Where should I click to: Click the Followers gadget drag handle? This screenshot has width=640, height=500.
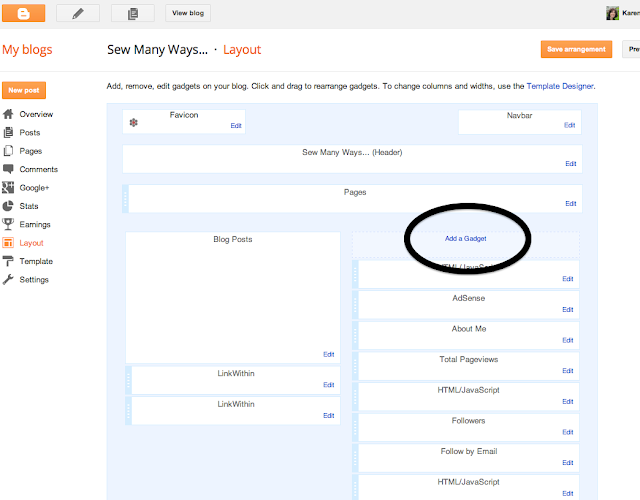(x=355, y=427)
